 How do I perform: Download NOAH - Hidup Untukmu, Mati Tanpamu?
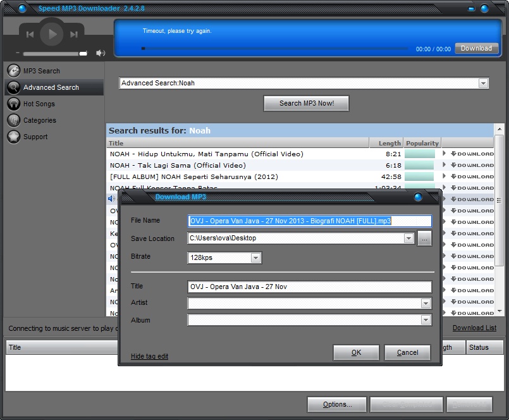(x=473, y=154)
